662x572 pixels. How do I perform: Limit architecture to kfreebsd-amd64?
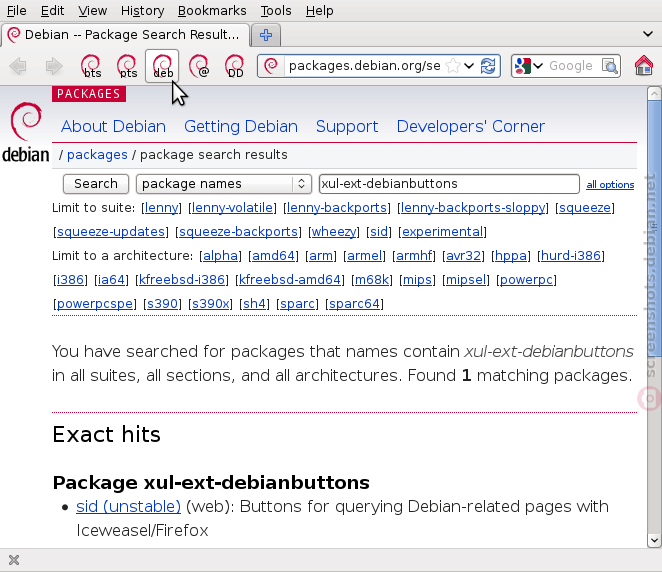pos(290,280)
